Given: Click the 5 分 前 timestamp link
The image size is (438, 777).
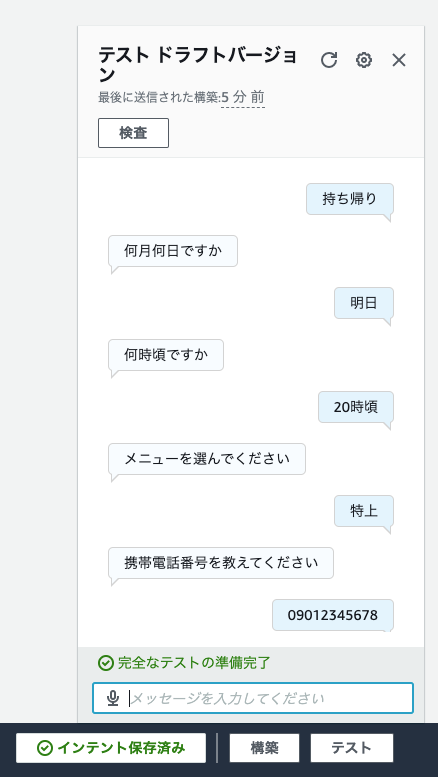Looking at the screenshot, I should (x=243, y=97).
